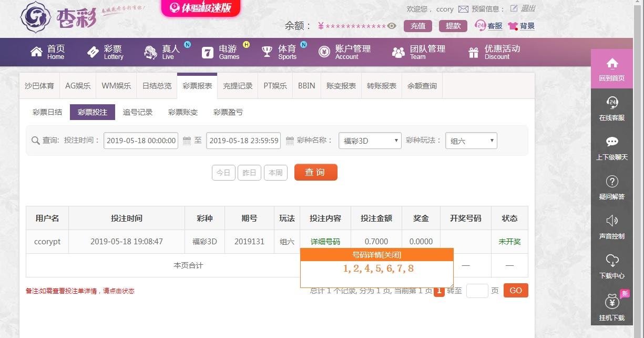Expand the 彩种玩法 组六 dropdown
This screenshot has height=338, width=644.
tap(471, 141)
